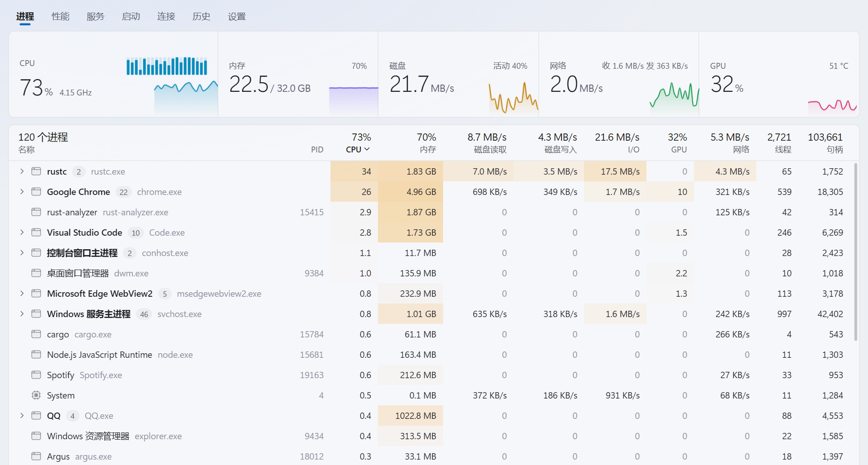Click the explorer.exe process icon
The image size is (868, 465).
(x=36, y=436)
